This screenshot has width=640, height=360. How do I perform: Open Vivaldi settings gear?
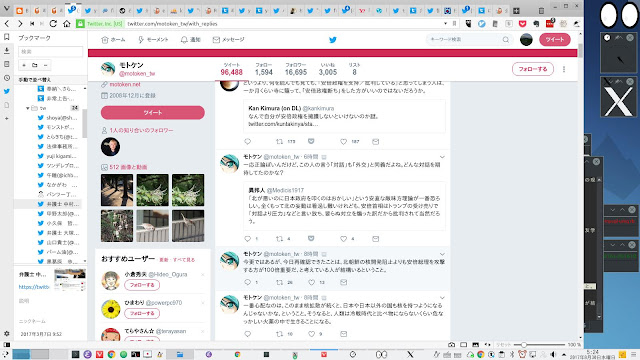pos(7,333)
